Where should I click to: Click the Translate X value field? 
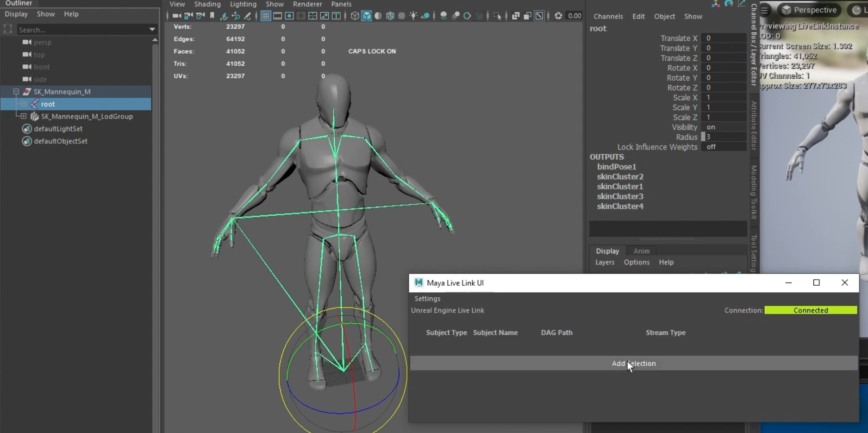[723, 38]
